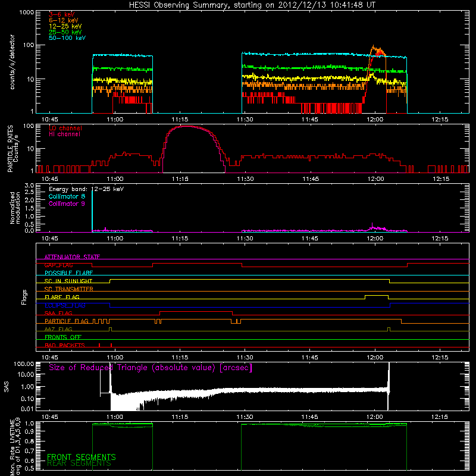
Task: Click the SAA particle-rate hump peak
Action: point(187,126)
